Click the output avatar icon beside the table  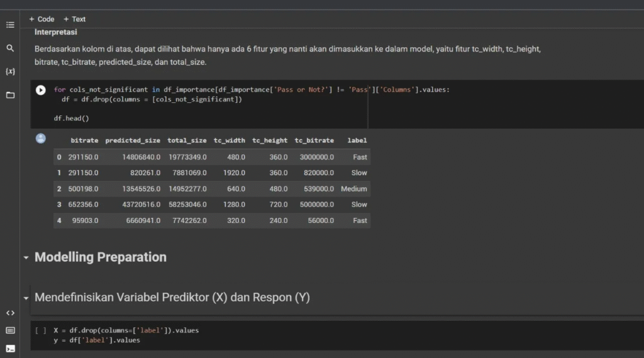click(41, 139)
